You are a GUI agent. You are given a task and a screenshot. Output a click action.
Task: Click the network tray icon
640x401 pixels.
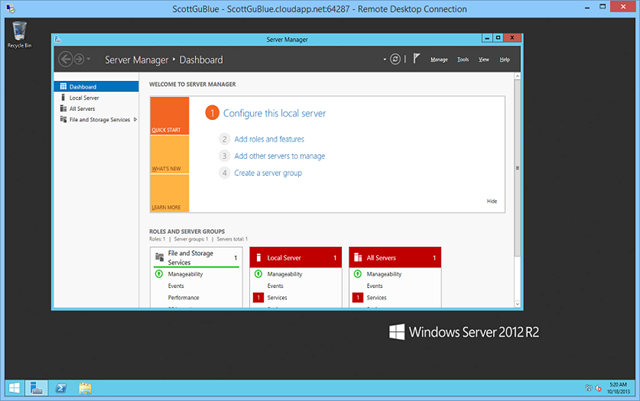[x=589, y=388]
